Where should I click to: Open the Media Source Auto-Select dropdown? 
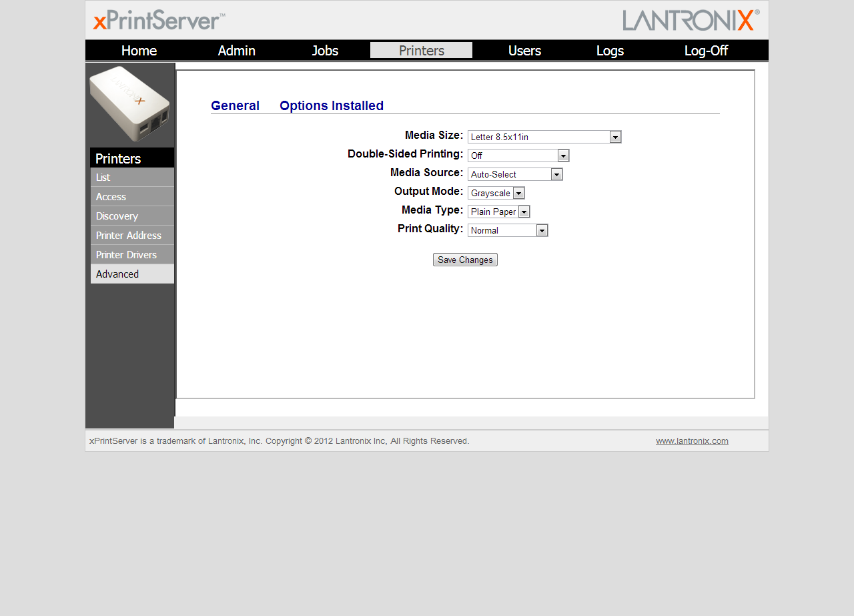(515, 174)
